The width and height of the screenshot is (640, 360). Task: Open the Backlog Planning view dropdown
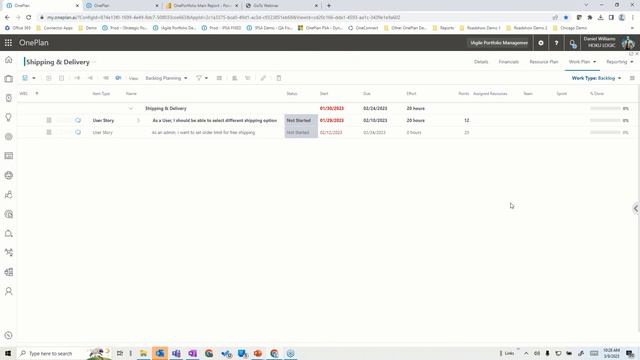coord(166,78)
